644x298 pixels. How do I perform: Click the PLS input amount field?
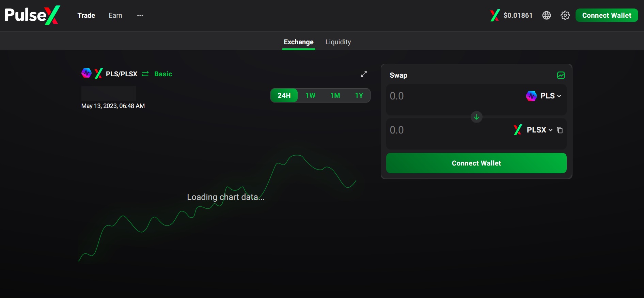click(x=455, y=96)
